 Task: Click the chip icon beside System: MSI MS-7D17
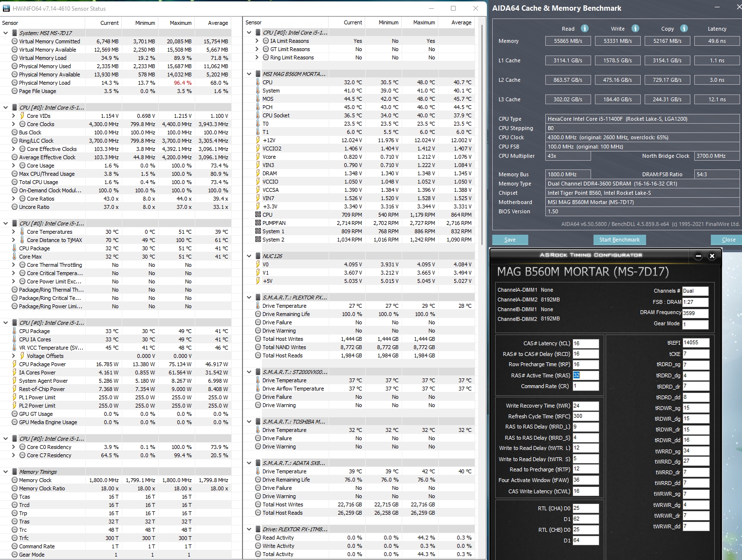[15, 33]
